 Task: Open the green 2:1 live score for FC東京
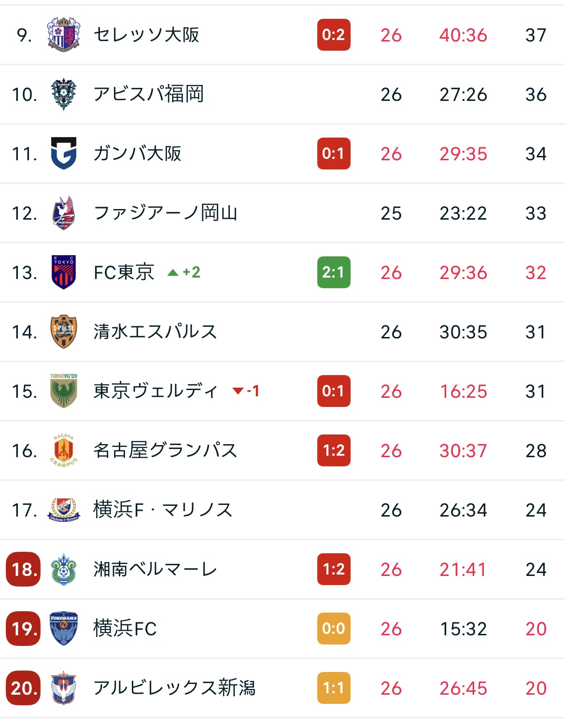(334, 272)
